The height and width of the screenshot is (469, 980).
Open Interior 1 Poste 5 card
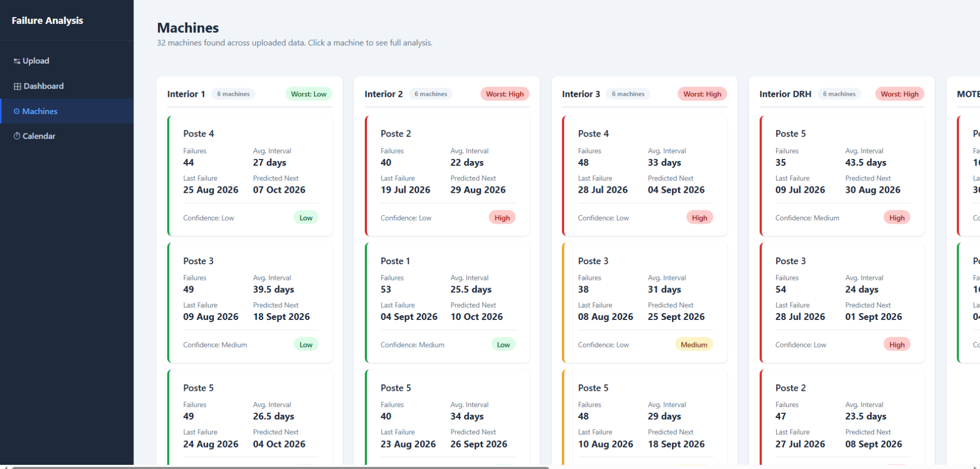[250, 417]
